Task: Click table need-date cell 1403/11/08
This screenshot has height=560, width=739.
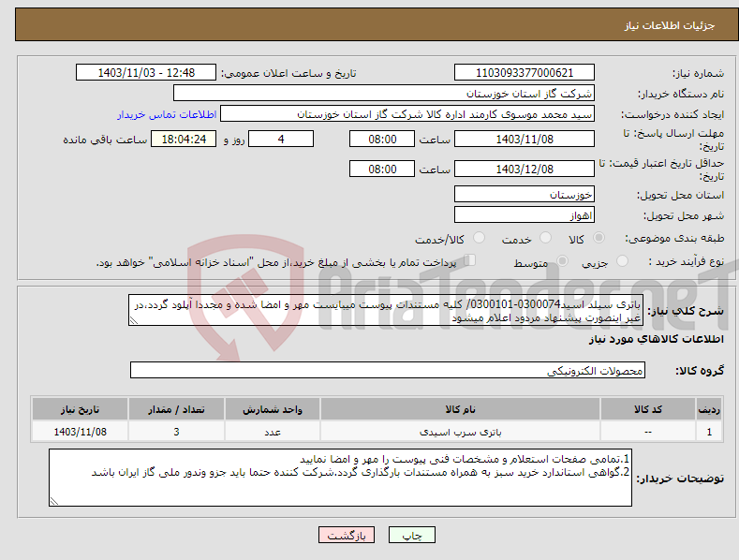Action: click(x=80, y=432)
